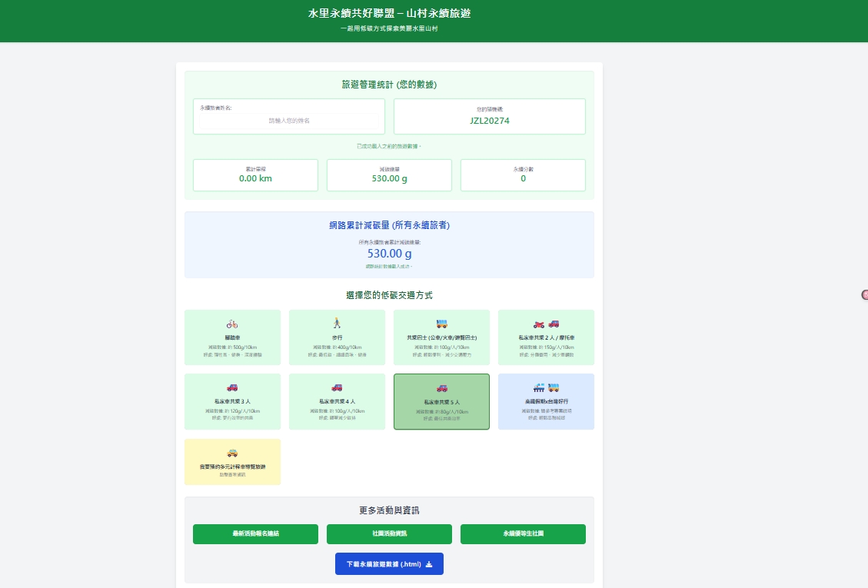Click the download arrow icon on the blue button

(x=428, y=564)
